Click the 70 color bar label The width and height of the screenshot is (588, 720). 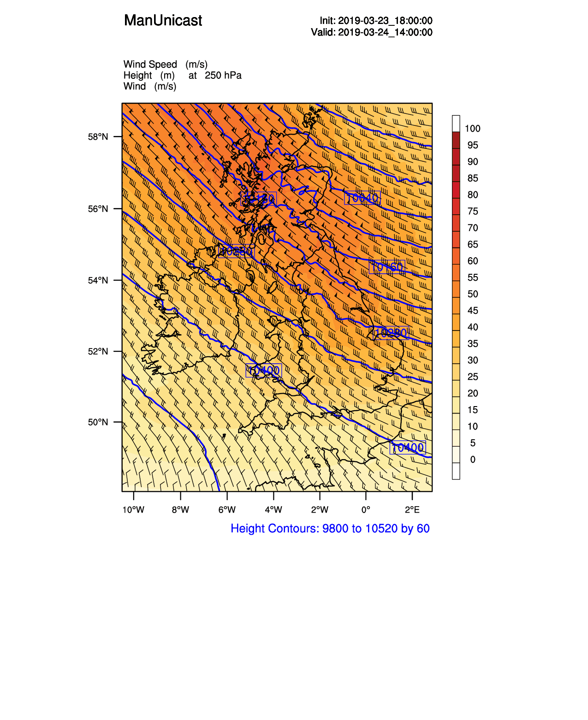tap(473, 228)
